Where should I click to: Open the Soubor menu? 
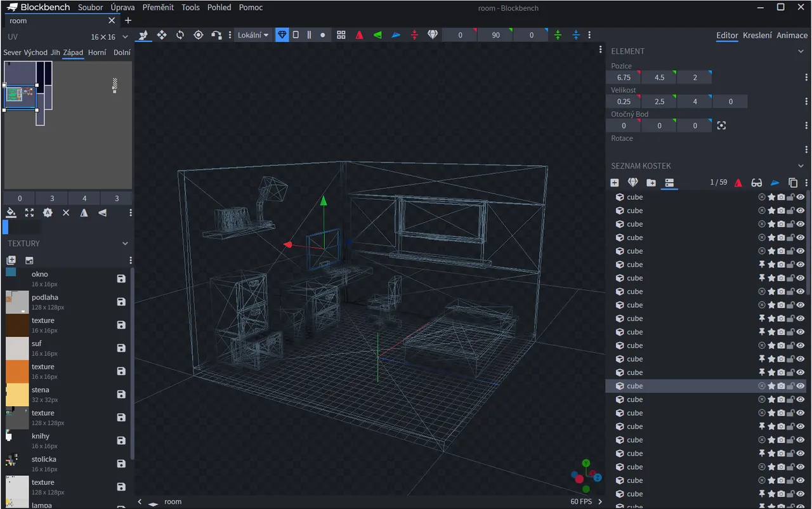click(x=91, y=8)
